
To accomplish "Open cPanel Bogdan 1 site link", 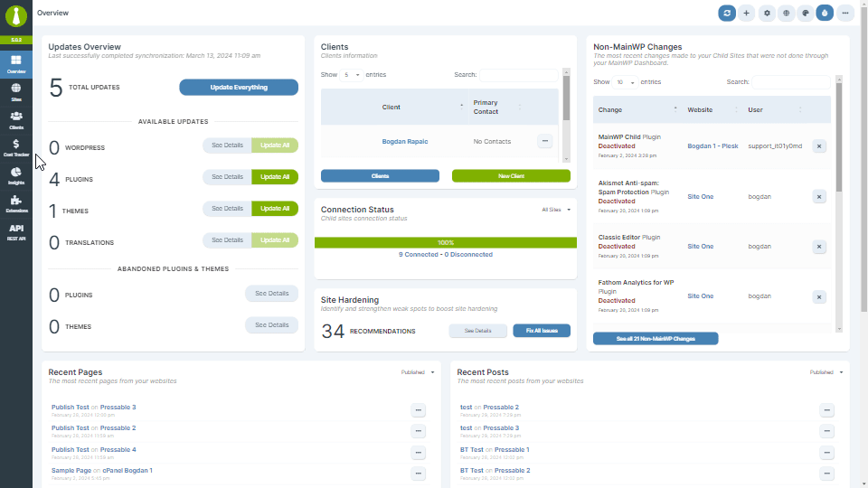I will pyautogui.click(x=127, y=470).
